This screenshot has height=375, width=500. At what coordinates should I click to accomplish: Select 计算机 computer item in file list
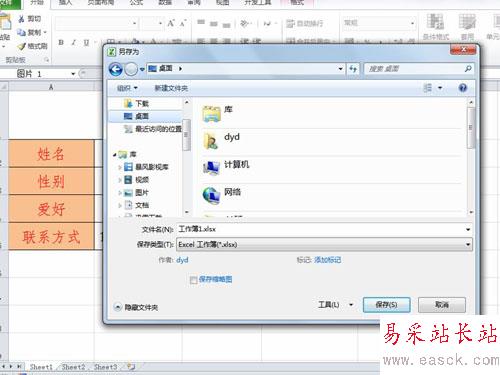click(211, 168)
